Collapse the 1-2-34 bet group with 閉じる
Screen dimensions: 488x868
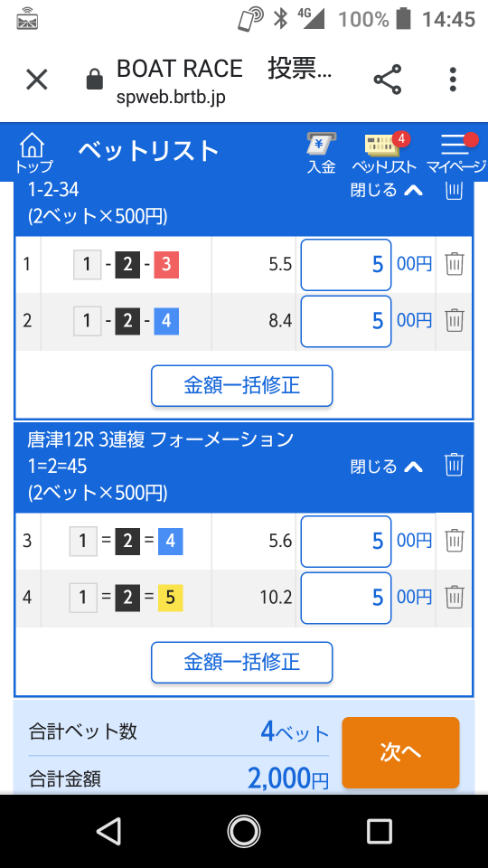click(387, 191)
